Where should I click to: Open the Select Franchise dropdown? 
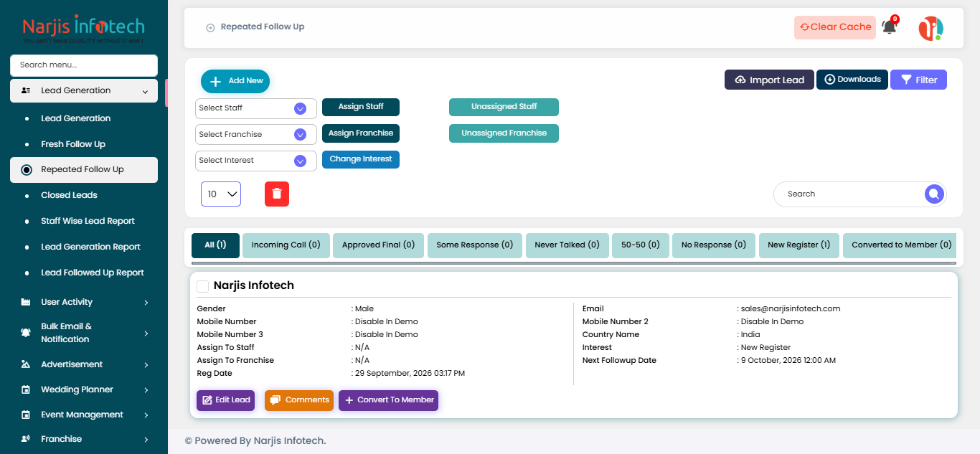click(x=256, y=135)
